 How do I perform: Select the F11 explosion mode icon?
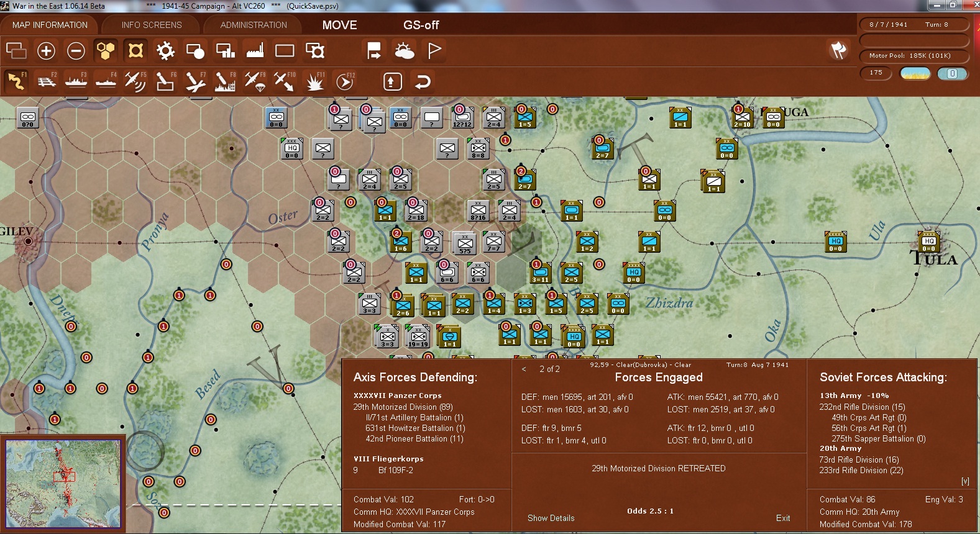tap(315, 81)
